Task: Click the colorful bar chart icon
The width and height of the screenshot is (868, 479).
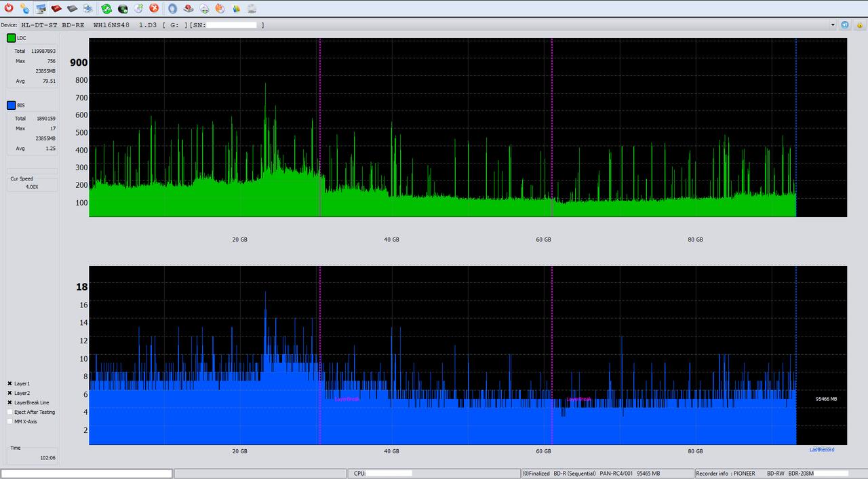Action: click(x=236, y=8)
